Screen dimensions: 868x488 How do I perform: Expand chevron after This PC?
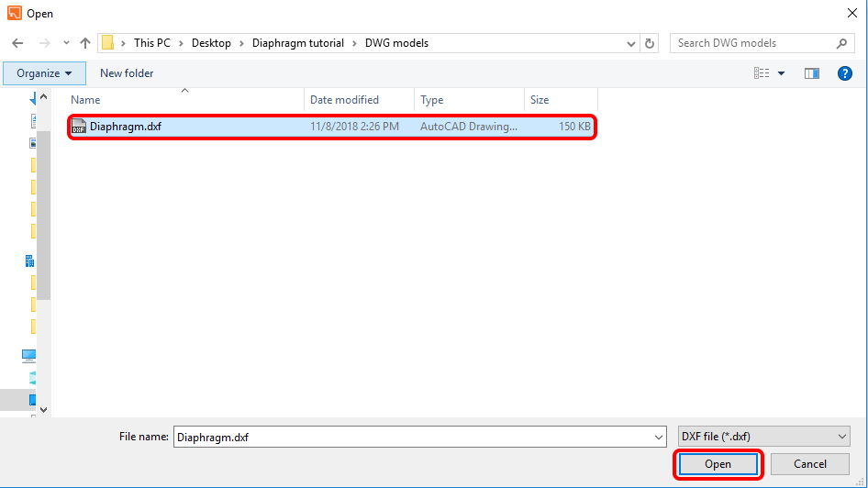tap(181, 43)
